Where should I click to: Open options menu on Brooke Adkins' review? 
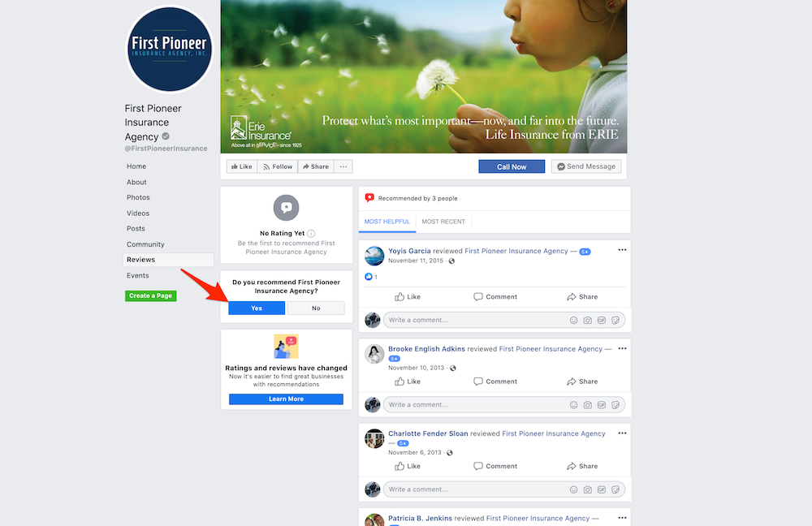[622, 348]
